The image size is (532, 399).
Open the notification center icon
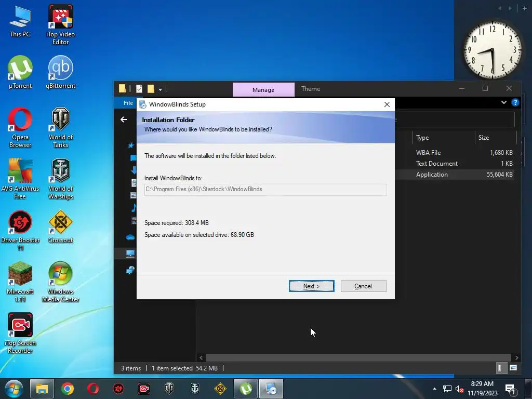[x=510, y=389]
